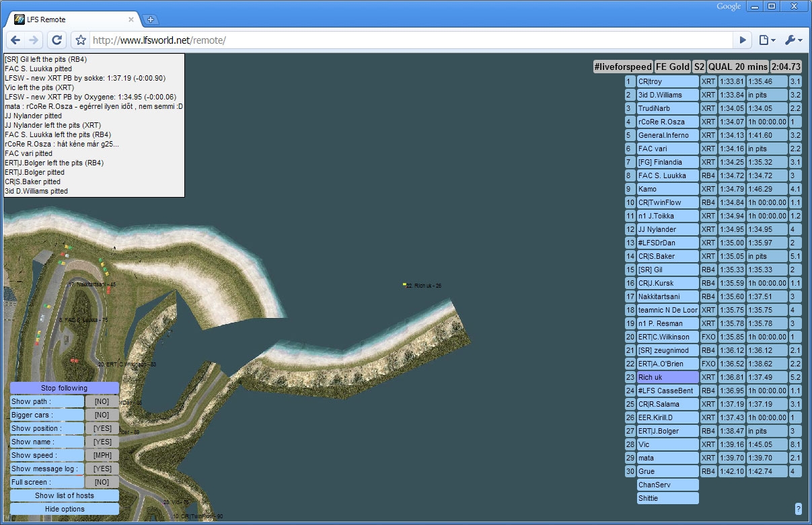Click the address bar URL field

pyautogui.click(x=404, y=40)
